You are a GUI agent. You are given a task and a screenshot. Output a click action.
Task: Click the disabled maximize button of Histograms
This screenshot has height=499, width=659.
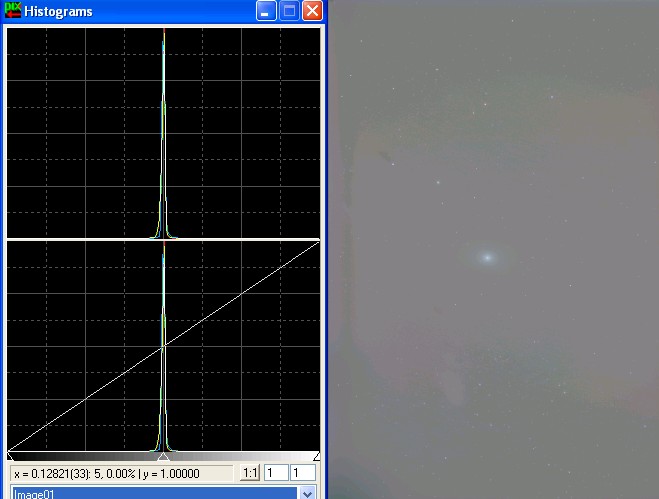pyautogui.click(x=289, y=11)
